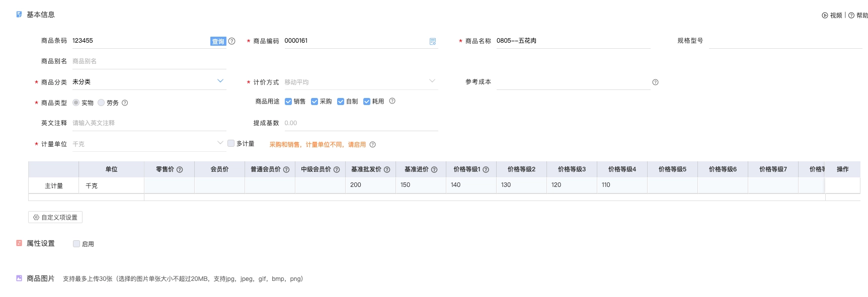This screenshot has width=868, height=297.
Task: Expand the 商品分类 dropdown
Action: pyautogui.click(x=220, y=81)
